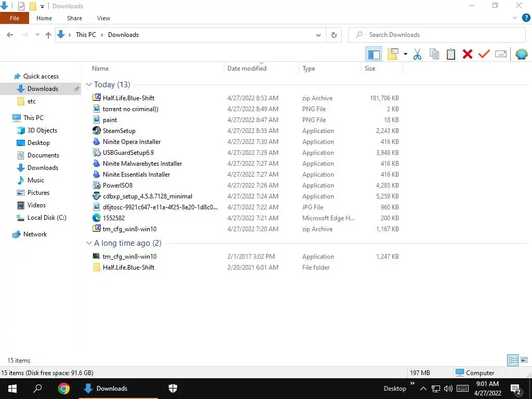Select the Half.Life.Blue-Shift zip archive icon

pos(96,98)
